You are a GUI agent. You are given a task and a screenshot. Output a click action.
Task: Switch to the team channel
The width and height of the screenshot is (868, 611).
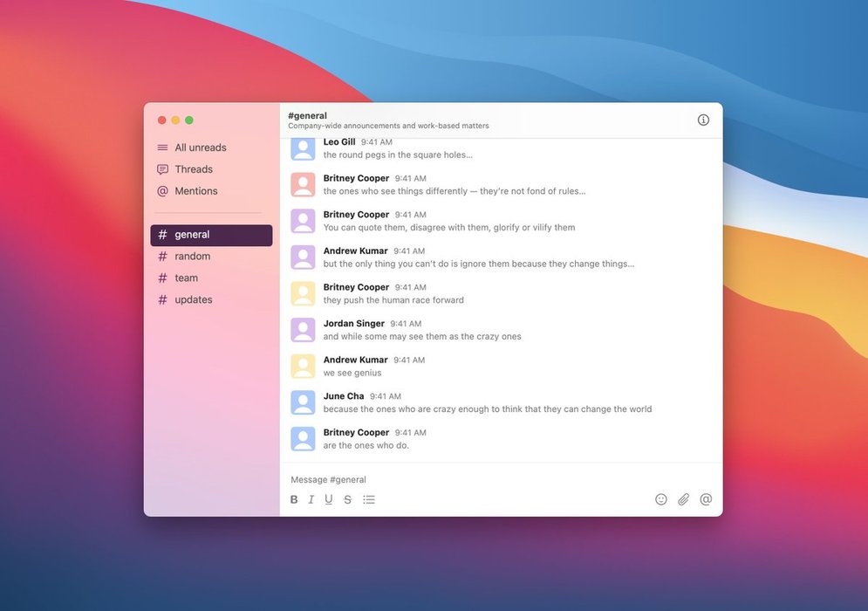pyautogui.click(x=186, y=278)
